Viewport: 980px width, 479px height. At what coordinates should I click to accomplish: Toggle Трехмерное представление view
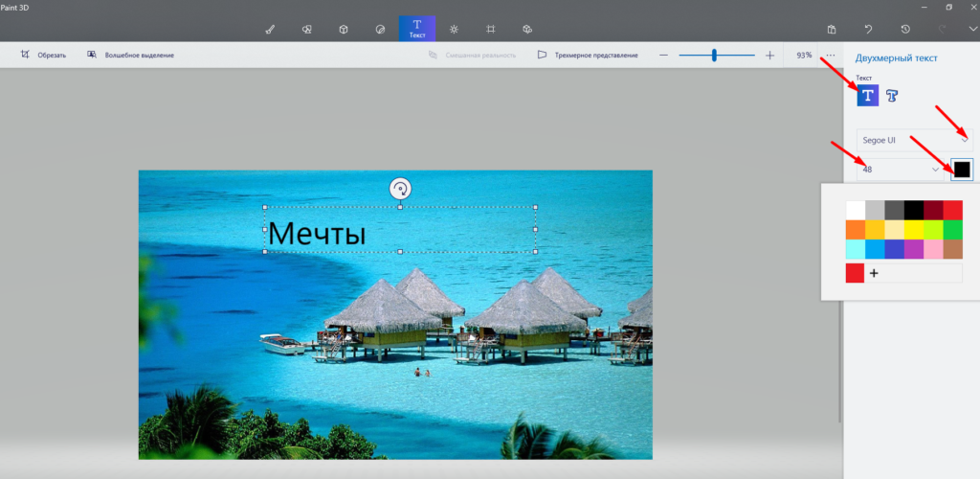click(x=588, y=55)
